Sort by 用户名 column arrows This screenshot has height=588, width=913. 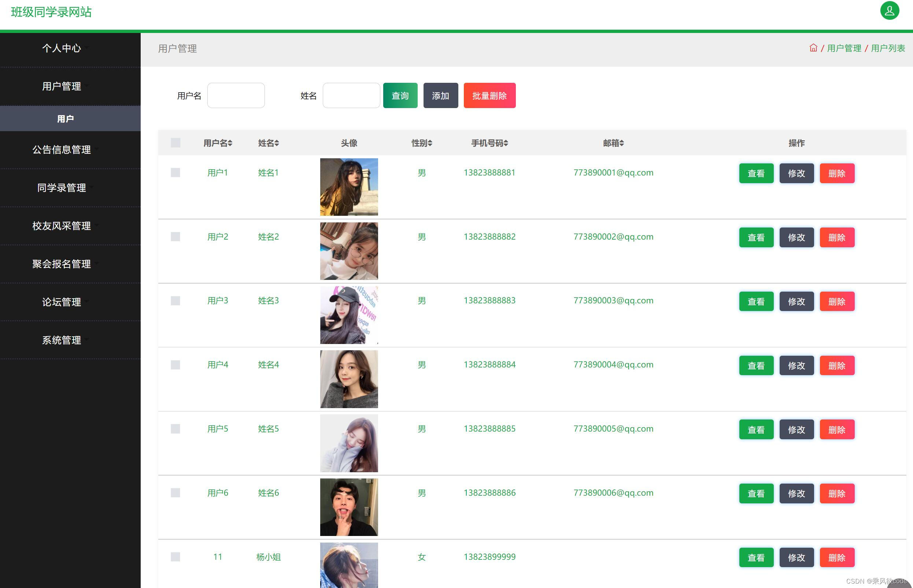point(230,143)
